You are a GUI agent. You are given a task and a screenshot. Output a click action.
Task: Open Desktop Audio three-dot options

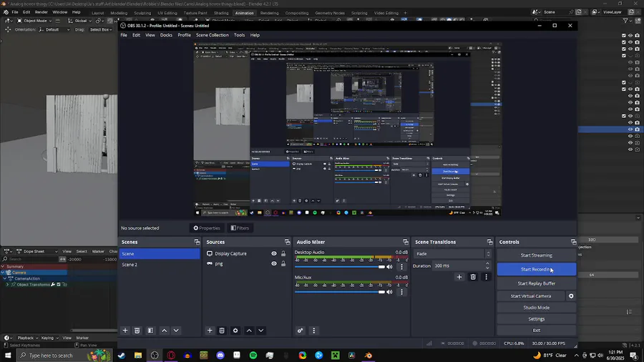(x=401, y=267)
